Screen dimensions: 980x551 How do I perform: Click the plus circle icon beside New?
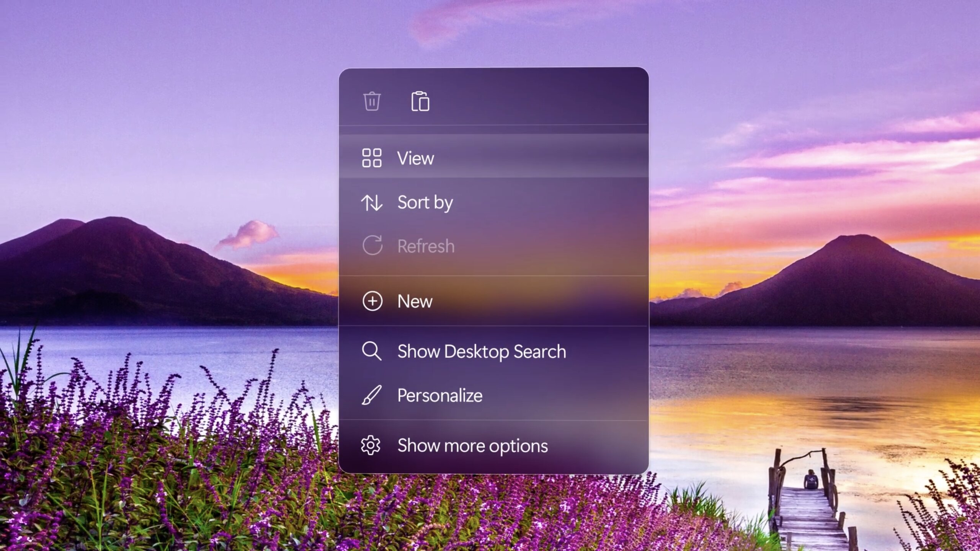pyautogui.click(x=372, y=301)
